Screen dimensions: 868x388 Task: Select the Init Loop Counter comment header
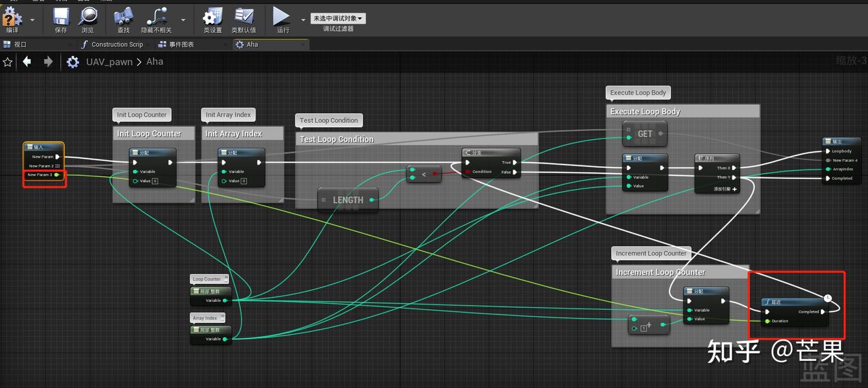[154, 134]
